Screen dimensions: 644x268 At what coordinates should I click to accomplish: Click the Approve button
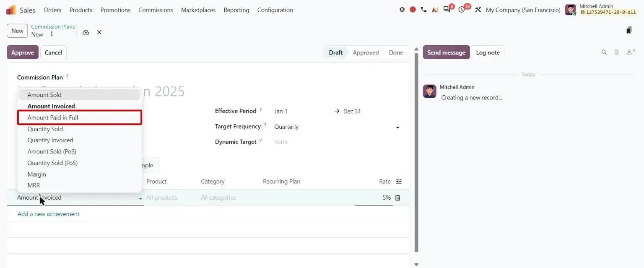coord(23,52)
